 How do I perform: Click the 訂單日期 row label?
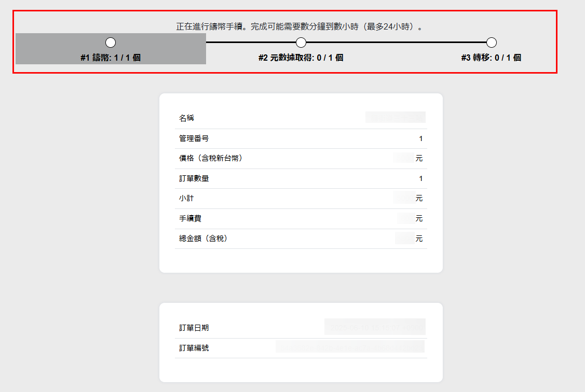[194, 328]
